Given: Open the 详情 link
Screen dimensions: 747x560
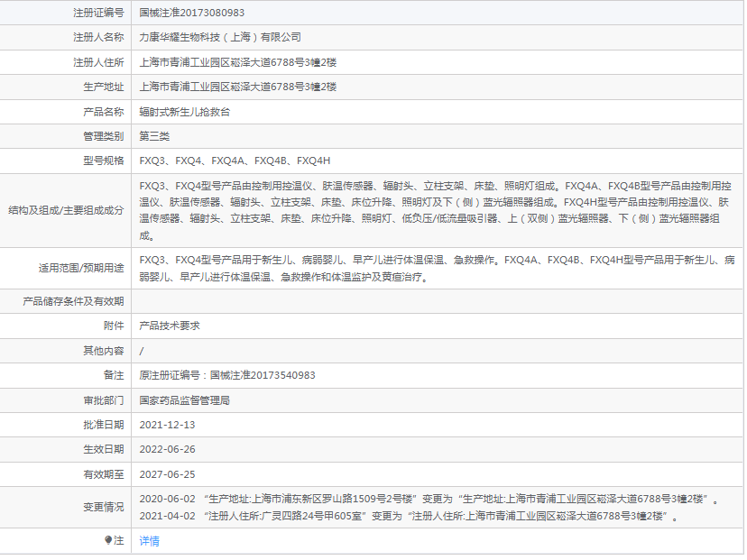Looking at the screenshot, I should point(149,541).
